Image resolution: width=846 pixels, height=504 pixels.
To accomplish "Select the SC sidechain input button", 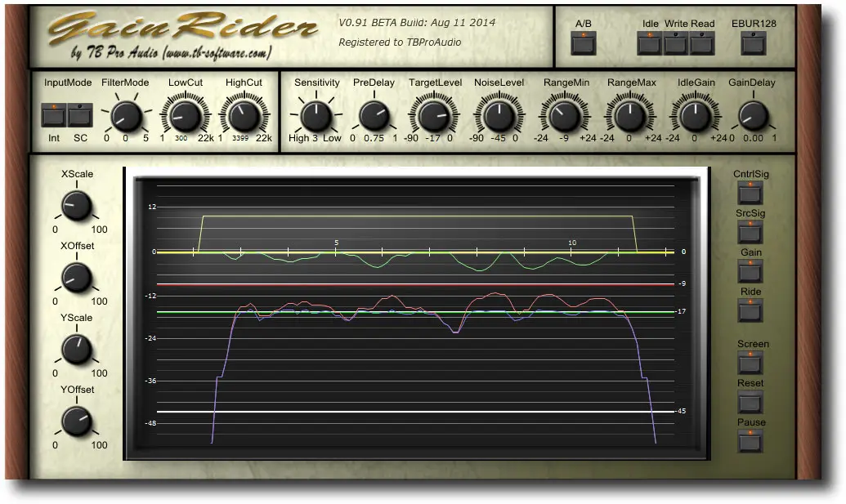I will tap(80, 115).
